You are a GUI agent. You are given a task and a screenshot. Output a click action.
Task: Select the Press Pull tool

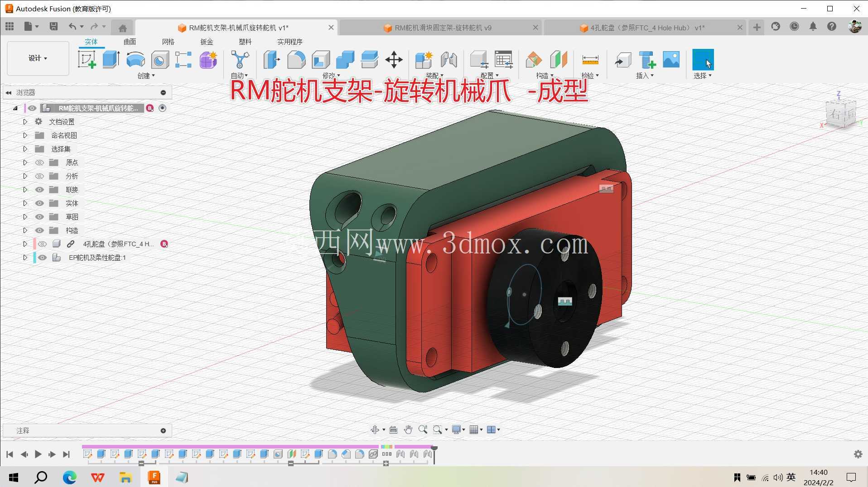click(x=272, y=59)
